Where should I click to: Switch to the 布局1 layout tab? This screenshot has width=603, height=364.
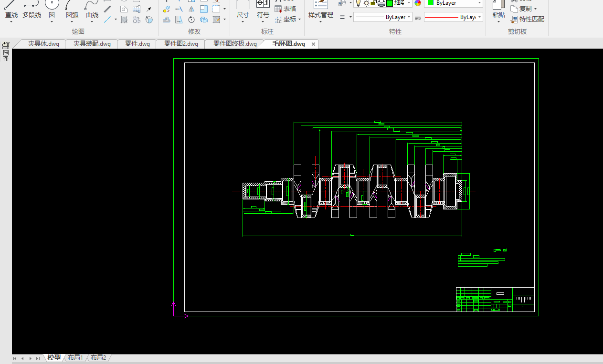(75, 358)
